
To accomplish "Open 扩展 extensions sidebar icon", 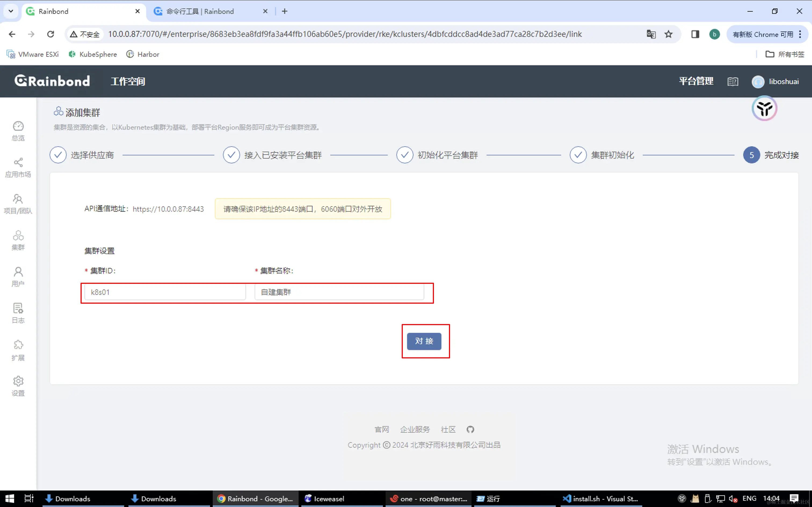I will [18, 350].
